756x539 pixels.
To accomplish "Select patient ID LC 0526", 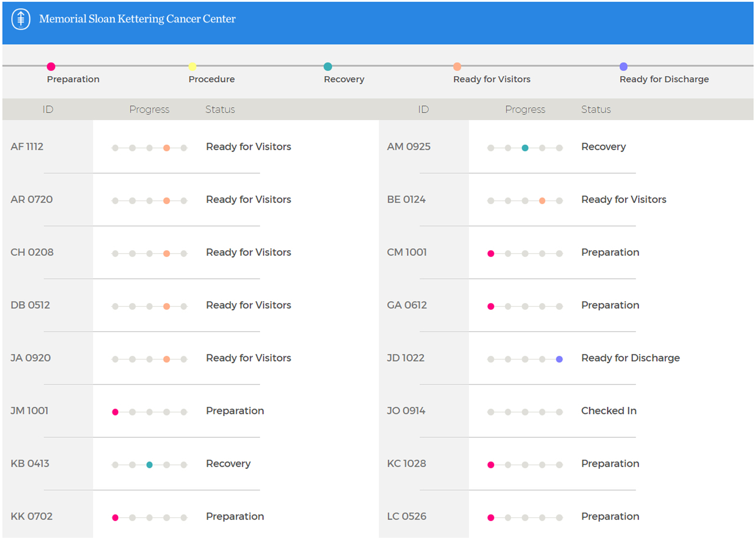I will pos(407,516).
